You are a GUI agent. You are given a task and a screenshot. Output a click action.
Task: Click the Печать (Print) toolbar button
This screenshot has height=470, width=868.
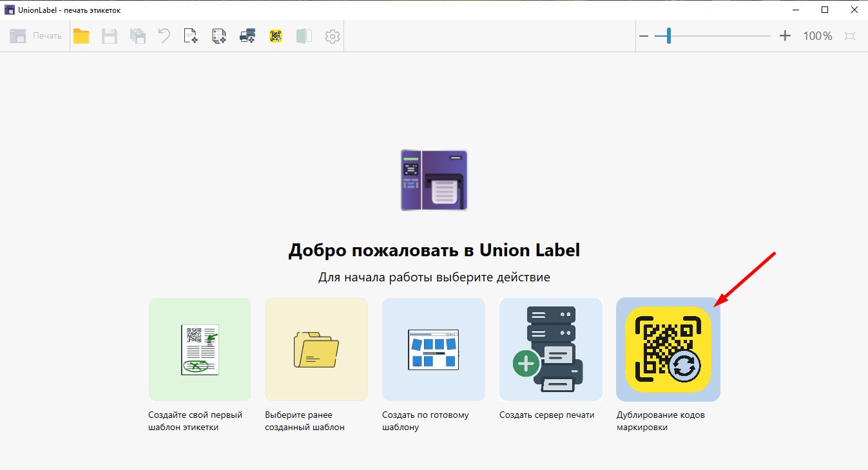point(35,36)
